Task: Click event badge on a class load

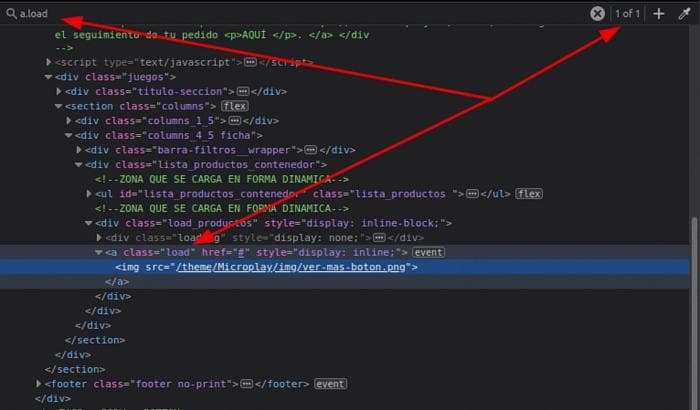Action: point(429,252)
